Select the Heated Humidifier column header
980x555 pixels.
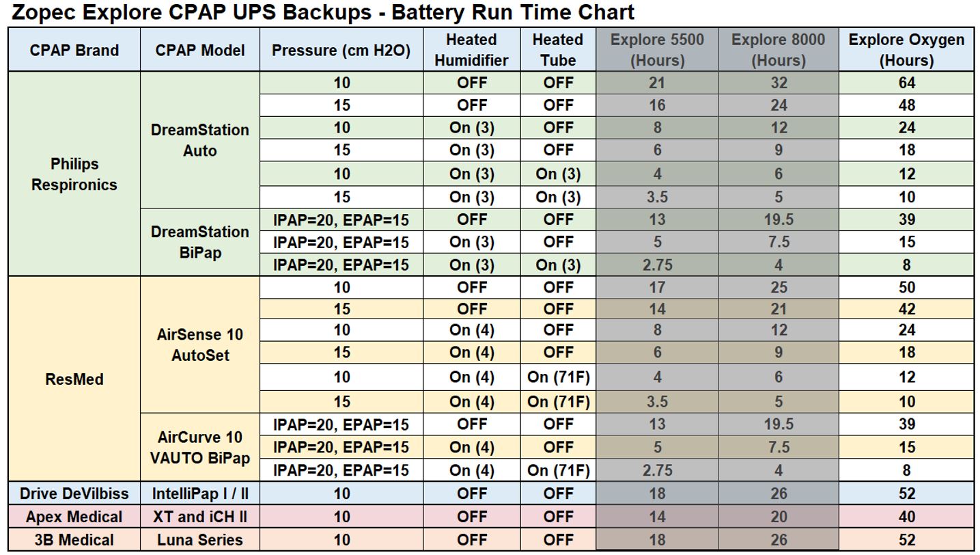[471, 50]
